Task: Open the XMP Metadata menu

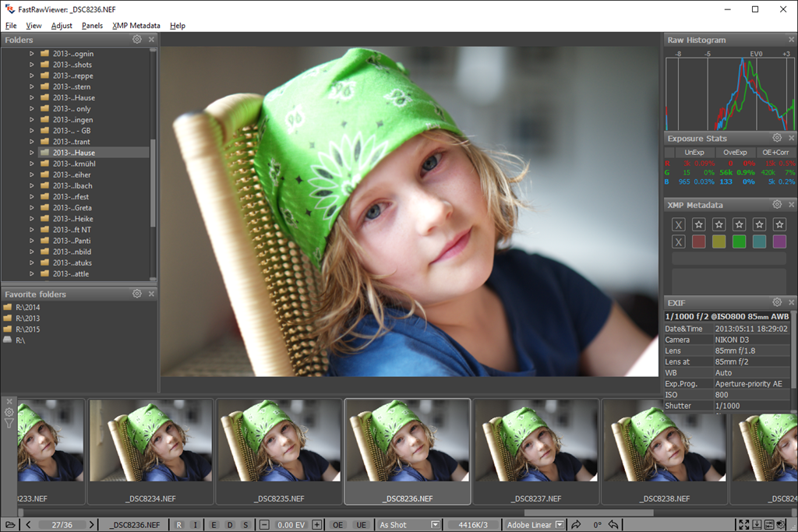Action: click(136, 26)
